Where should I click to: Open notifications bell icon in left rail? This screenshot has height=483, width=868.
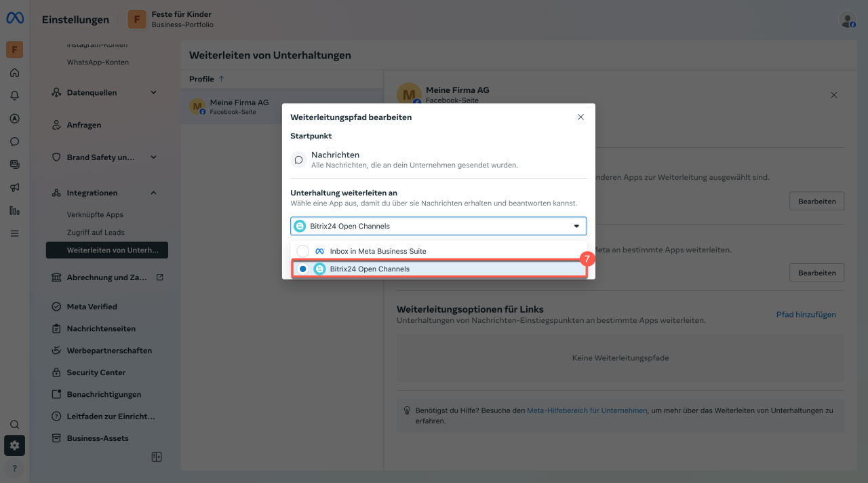pyautogui.click(x=14, y=96)
